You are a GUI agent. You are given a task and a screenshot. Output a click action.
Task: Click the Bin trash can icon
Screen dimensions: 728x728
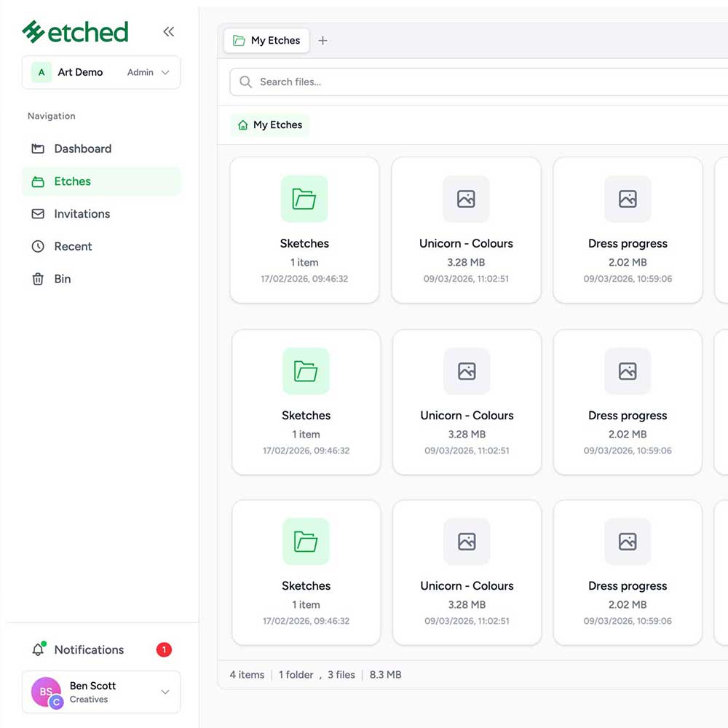[38, 279]
